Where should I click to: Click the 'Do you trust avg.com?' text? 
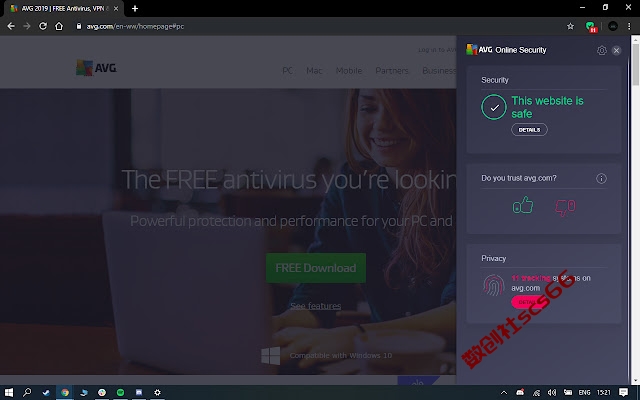(519, 178)
